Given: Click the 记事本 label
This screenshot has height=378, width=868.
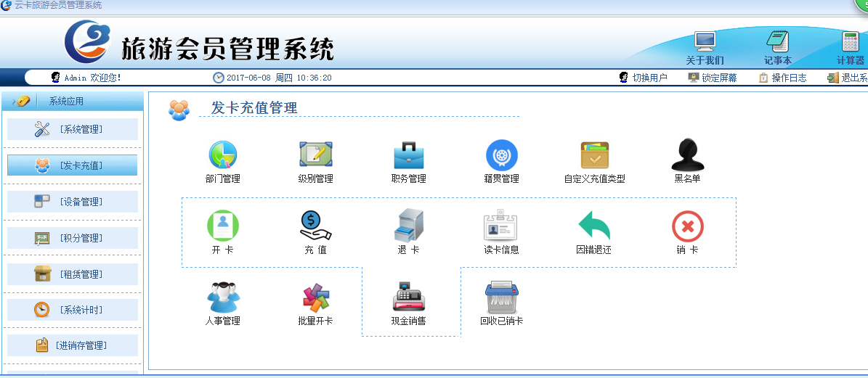Looking at the screenshot, I should [x=778, y=60].
